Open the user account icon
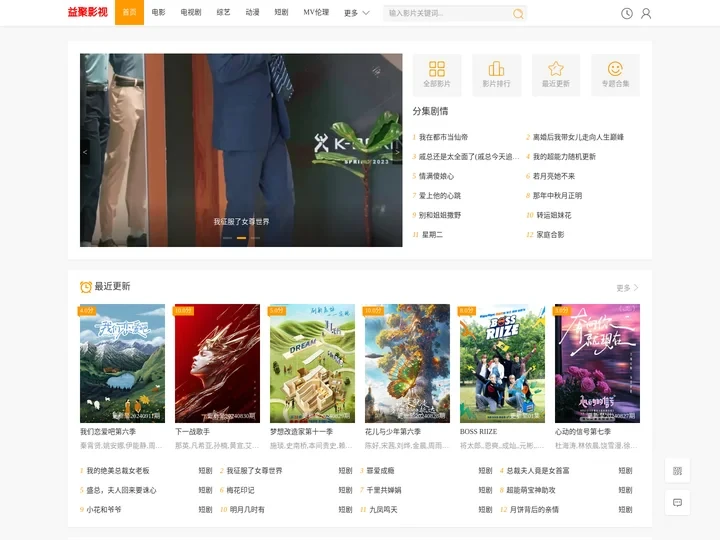Screen dimensions: 720x540 coord(646,13)
